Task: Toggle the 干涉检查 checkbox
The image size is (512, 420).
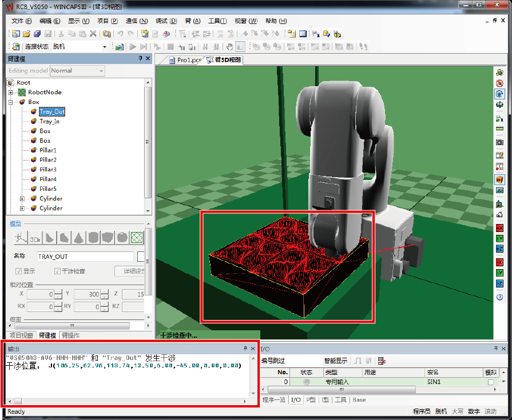Action: coord(58,271)
